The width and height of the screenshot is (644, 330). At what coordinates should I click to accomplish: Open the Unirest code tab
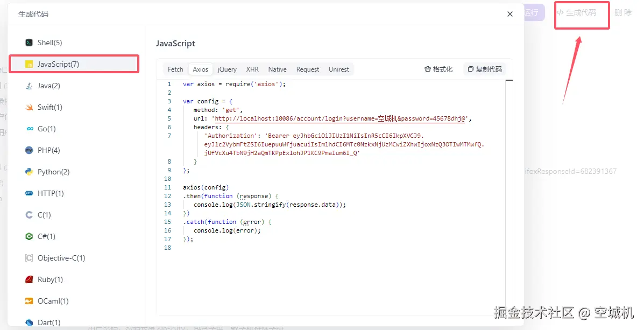(x=338, y=69)
